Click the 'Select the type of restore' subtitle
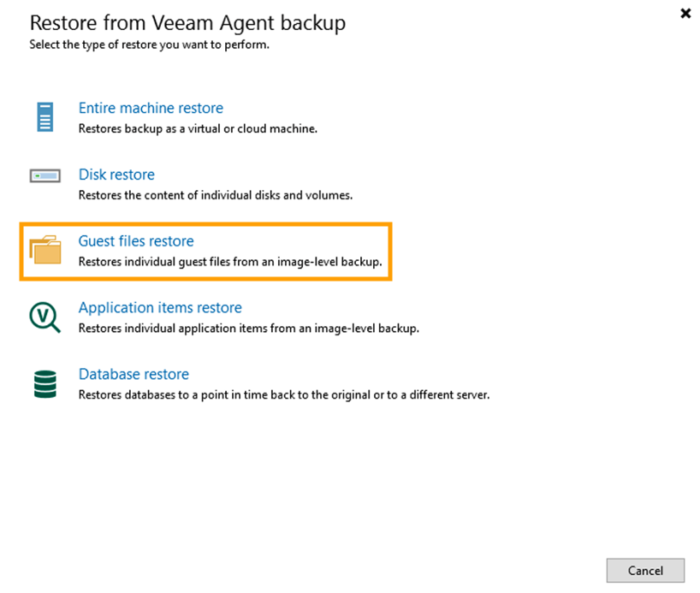The width and height of the screenshot is (700, 593). click(x=149, y=44)
